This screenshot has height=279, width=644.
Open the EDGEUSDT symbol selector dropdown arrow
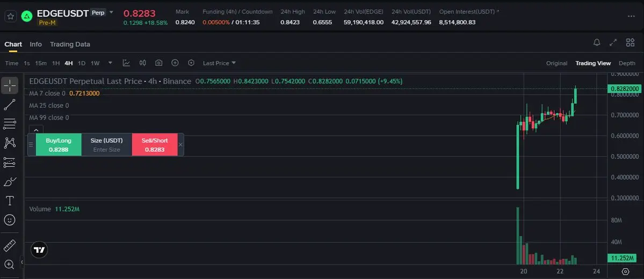click(111, 12)
